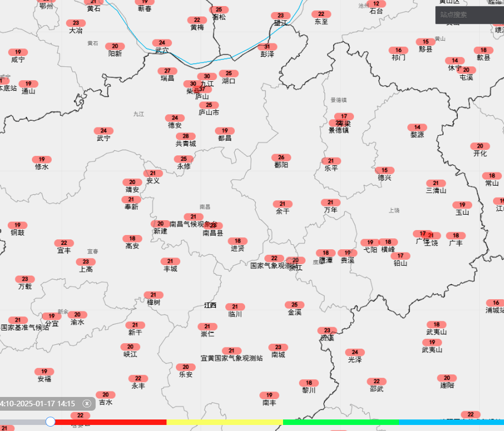Click the white circular timeline slider handle
The image size is (504, 431).
click(x=51, y=422)
